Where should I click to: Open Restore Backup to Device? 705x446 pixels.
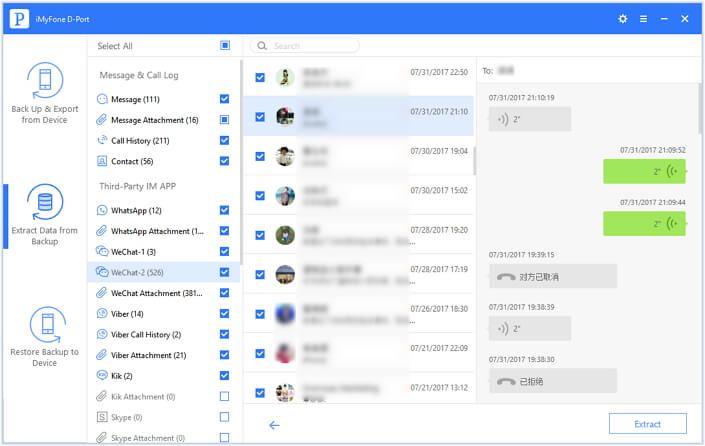coord(45,337)
